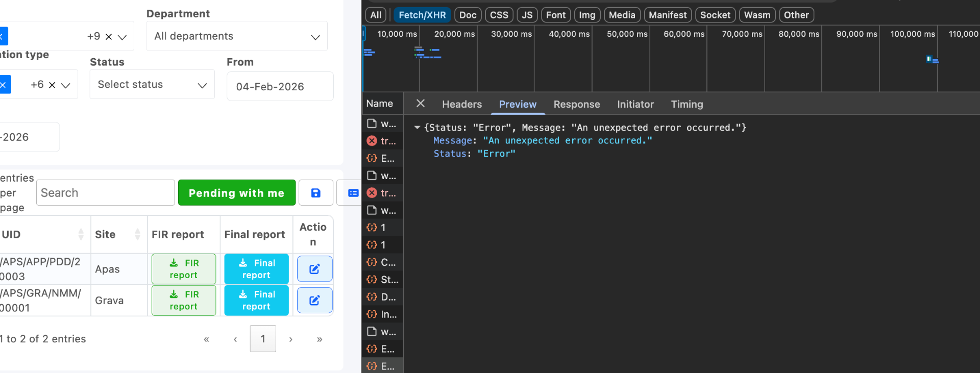Click the blue save icon button
This screenshot has width=980, height=373.
[315, 193]
